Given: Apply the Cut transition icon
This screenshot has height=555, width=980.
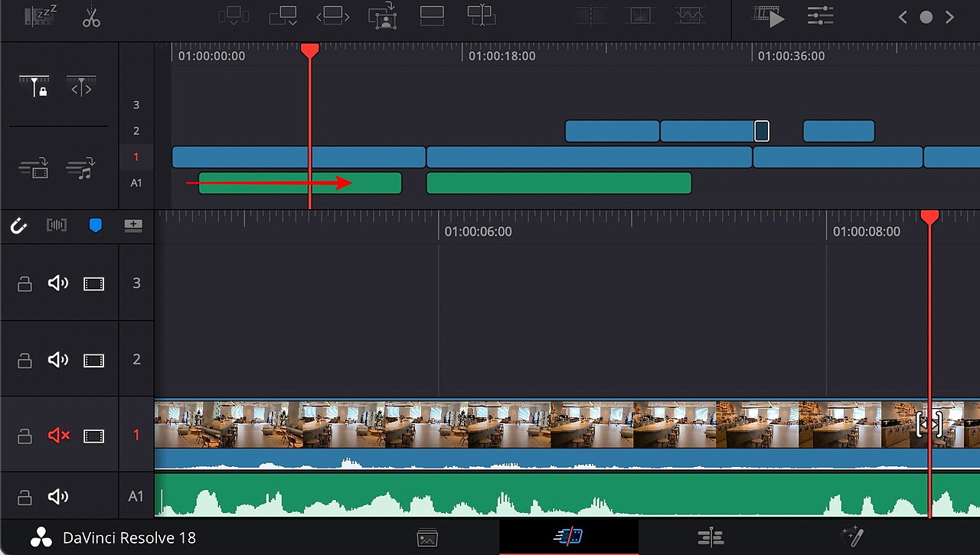Looking at the screenshot, I should tap(590, 16).
